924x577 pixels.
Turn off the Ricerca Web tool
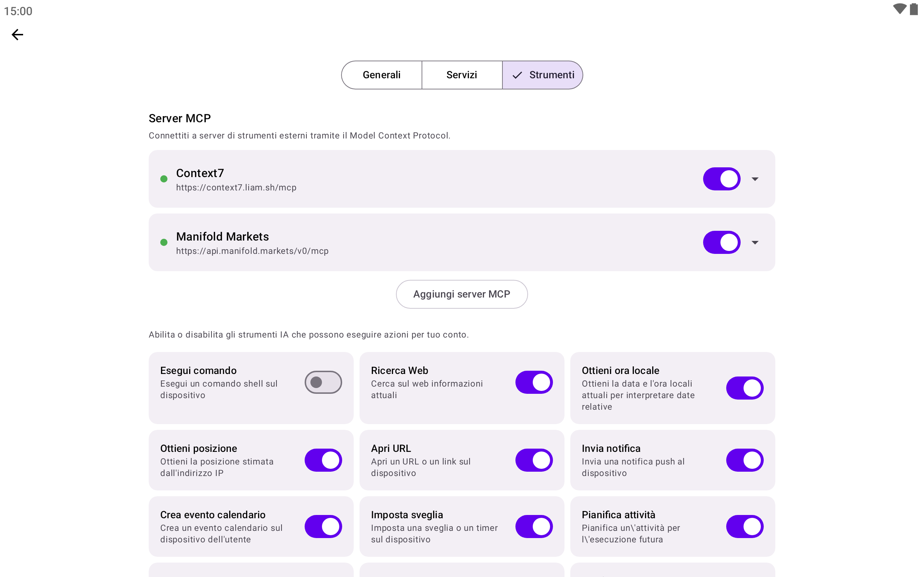click(x=534, y=382)
